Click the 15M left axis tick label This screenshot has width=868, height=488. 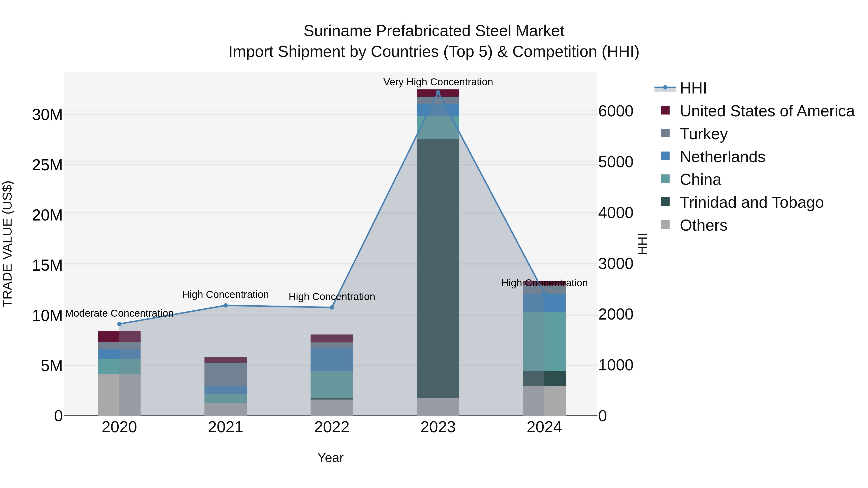(47, 265)
